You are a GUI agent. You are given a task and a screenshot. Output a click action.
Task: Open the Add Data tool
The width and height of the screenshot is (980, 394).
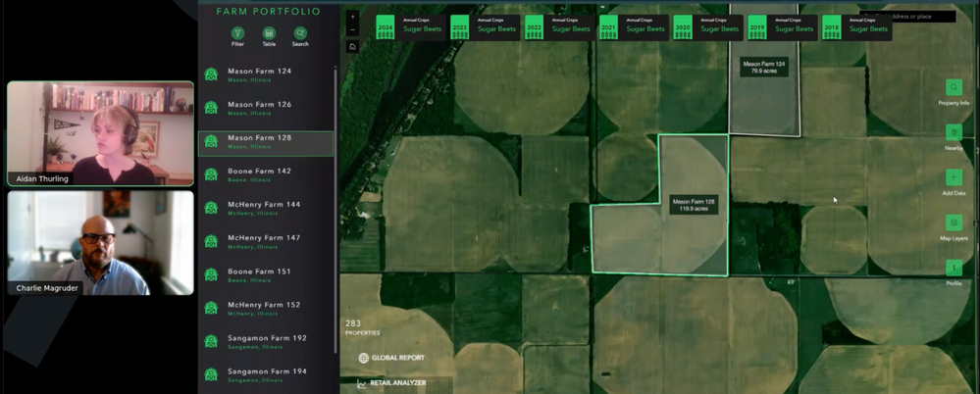[x=954, y=177]
